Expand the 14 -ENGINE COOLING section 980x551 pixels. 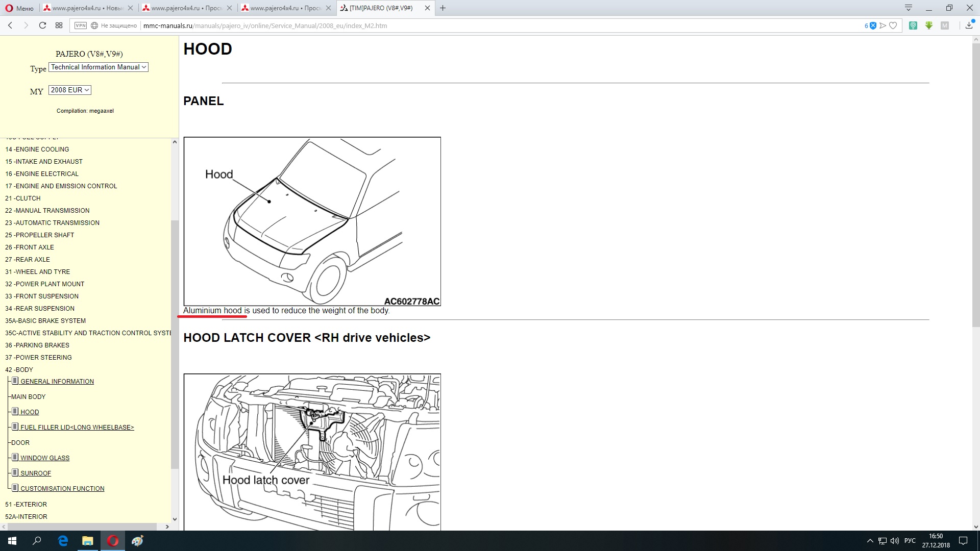37,149
